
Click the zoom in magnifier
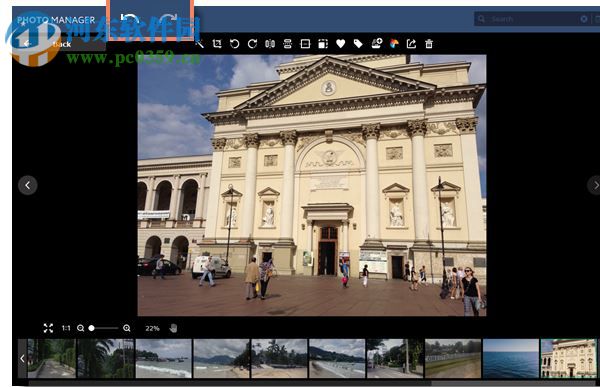click(127, 328)
